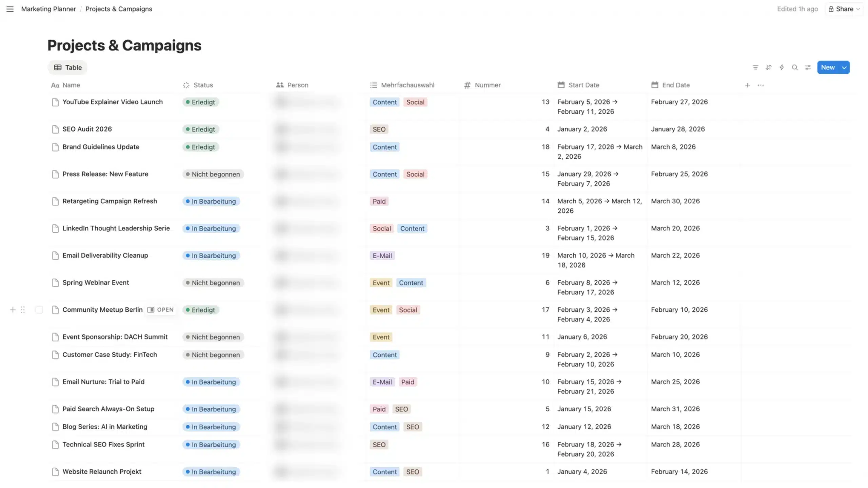The image size is (868, 488).
Task: Click the page icon beside SEO Audit 2026
Action: point(56,129)
